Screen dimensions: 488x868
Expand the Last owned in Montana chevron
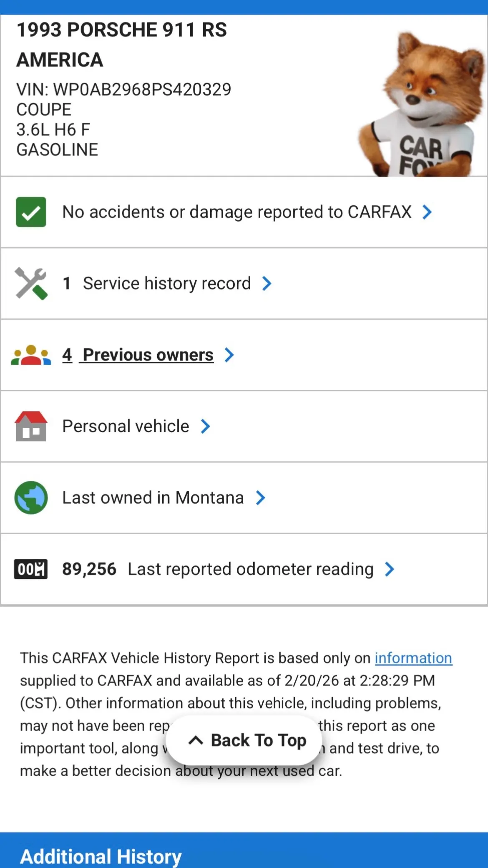260,498
